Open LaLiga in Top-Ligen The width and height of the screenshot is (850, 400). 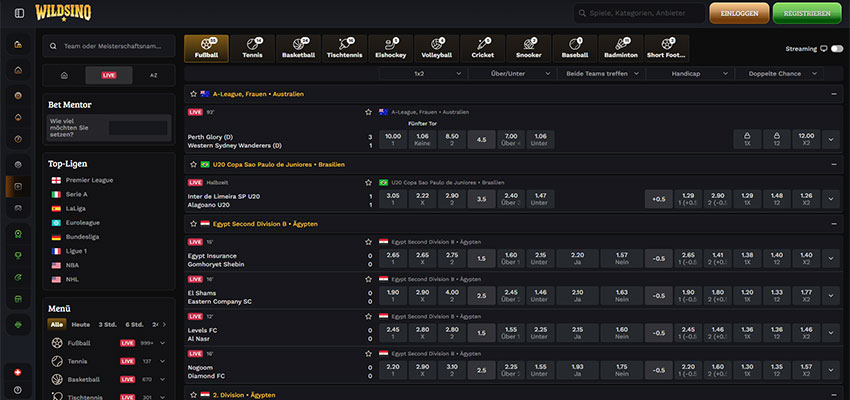tap(75, 208)
